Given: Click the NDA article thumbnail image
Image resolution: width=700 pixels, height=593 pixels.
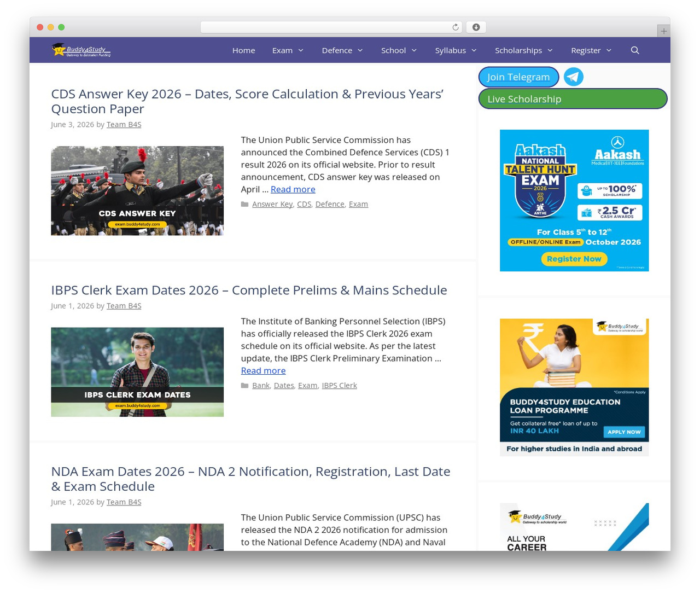Looking at the screenshot, I should pos(137,537).
